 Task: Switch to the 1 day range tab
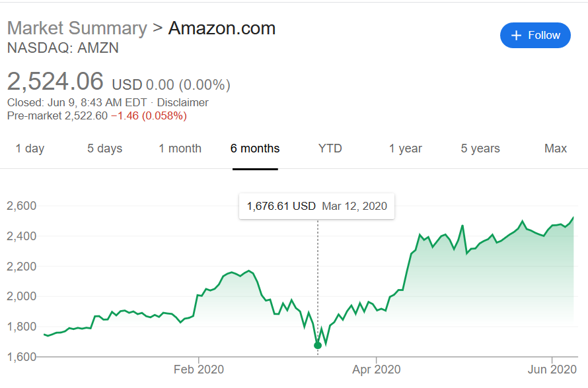30,148
